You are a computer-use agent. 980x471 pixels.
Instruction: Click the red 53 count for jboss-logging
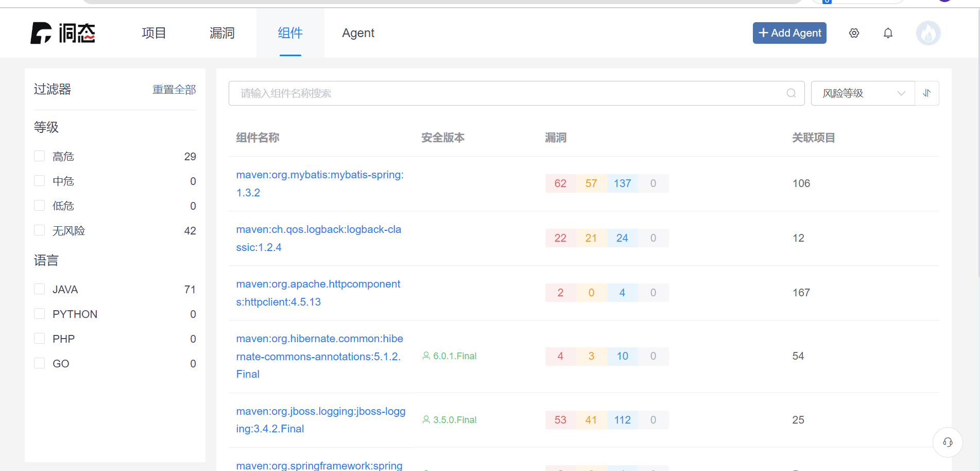pos(560,420)
